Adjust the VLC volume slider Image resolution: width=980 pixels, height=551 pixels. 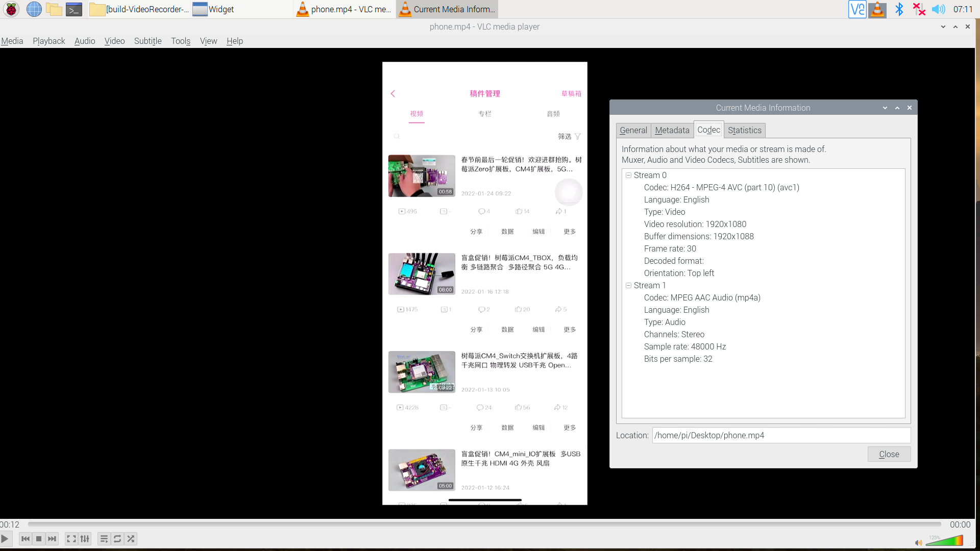click(x=944, y=541)
